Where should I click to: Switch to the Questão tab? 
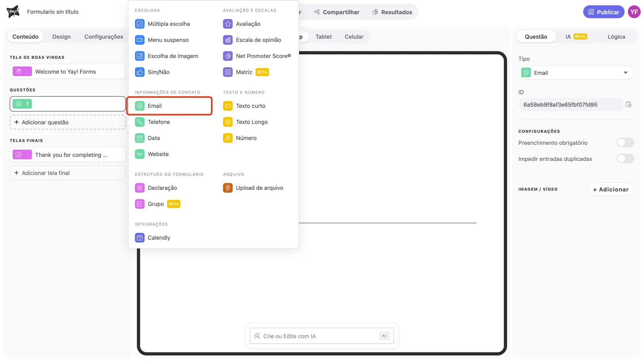point(536,37)
